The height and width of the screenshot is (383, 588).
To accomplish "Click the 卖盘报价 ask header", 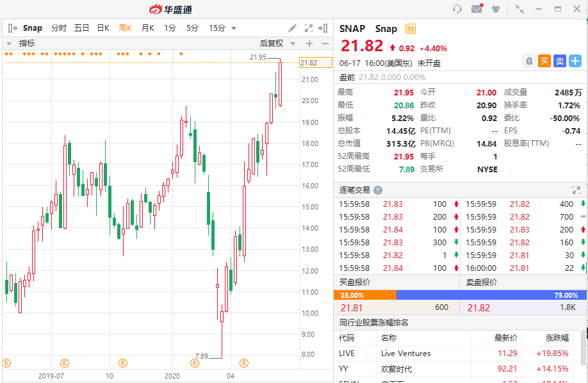I will [482, 282].
